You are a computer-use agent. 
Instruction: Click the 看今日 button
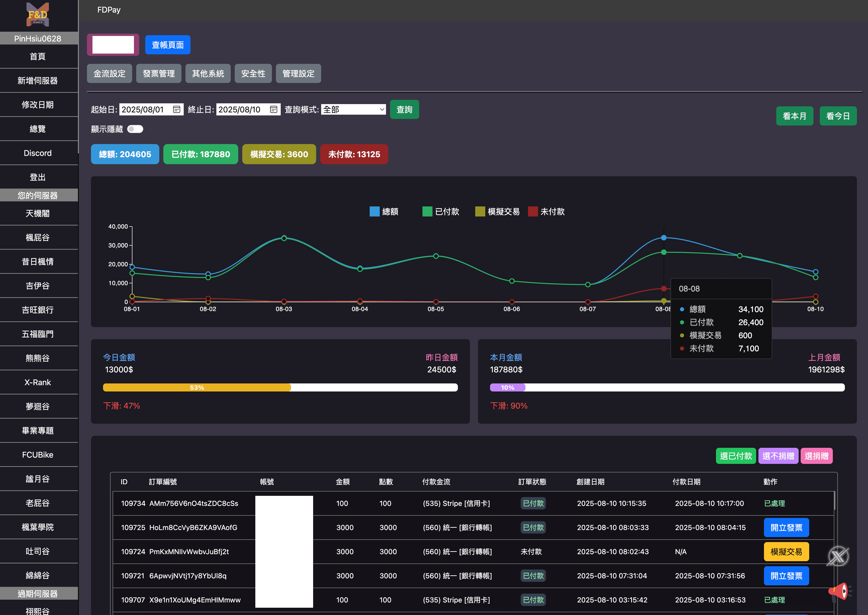tap(838, 116)
